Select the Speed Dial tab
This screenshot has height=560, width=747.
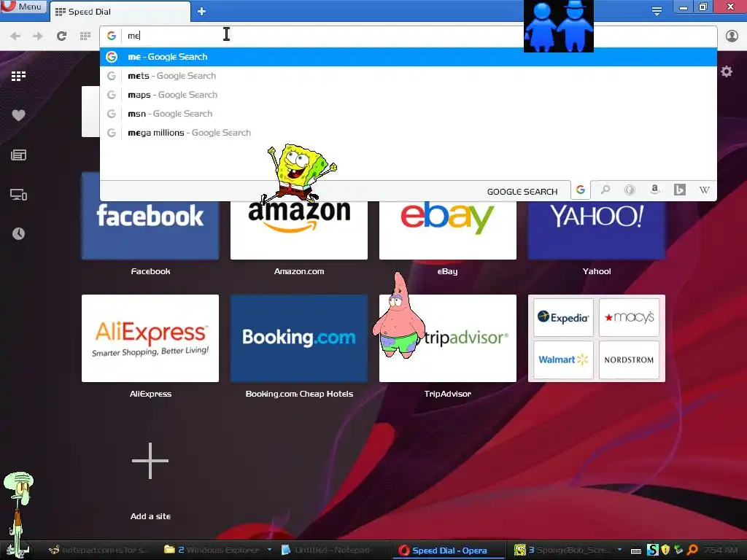click(120, 12)
